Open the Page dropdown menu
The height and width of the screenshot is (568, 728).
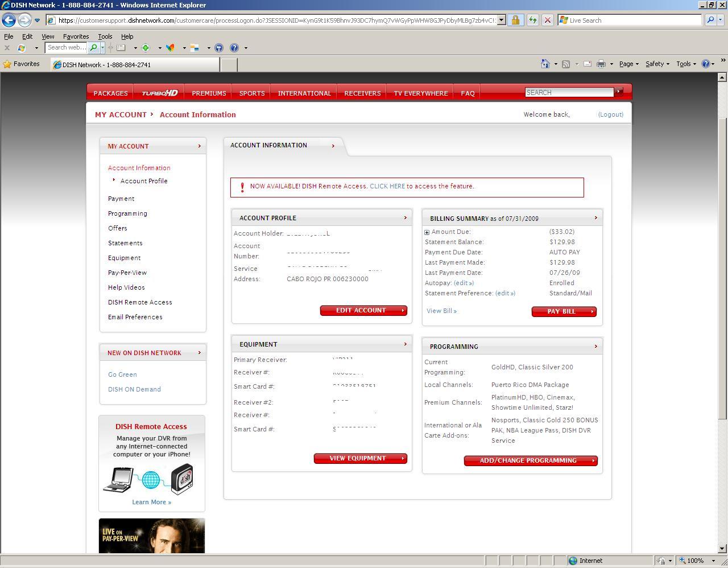pos(628,64)
